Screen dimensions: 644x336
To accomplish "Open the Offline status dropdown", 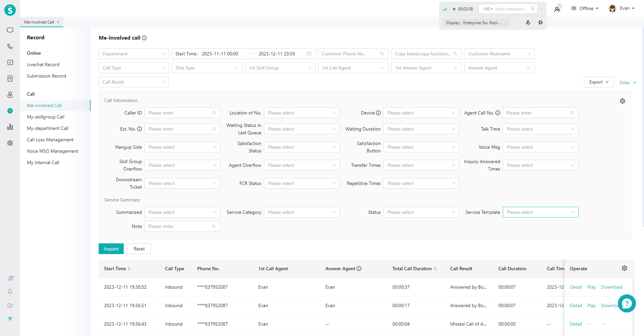I will tap(585, 8).
